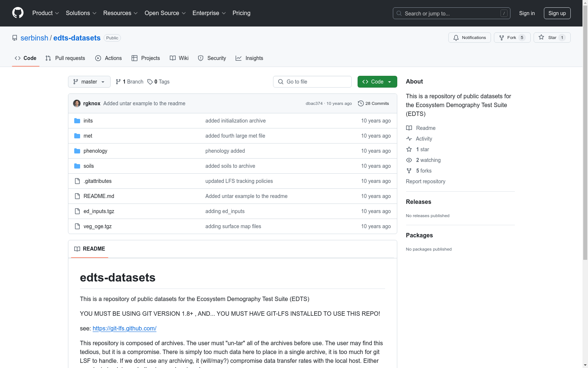This screenshot has width=588, height=368.
Task: Click the veg_oge.tgz file icon
Action: (x=77, y=226)
